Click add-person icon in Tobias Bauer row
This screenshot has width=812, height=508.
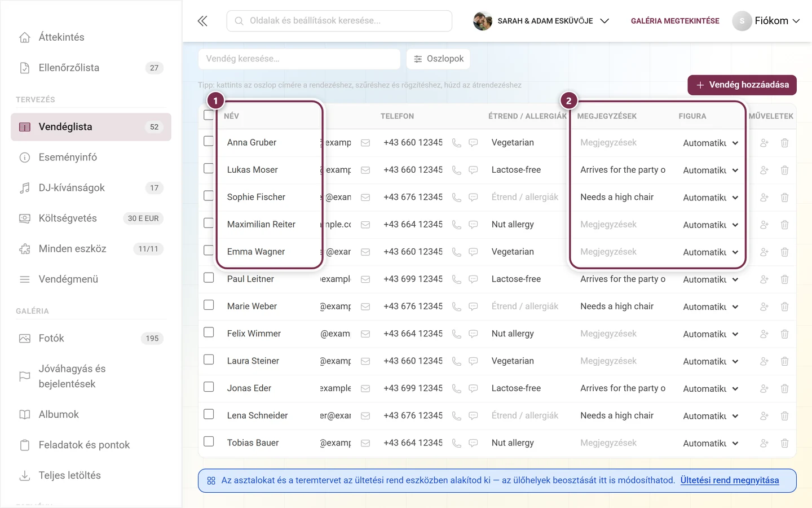point(764,443)
